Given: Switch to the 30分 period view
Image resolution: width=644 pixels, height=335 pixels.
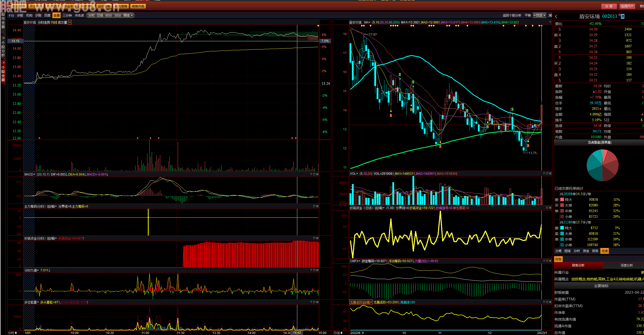Looking at the screenshot, I should pyautogui.click(x=118, y=15).
